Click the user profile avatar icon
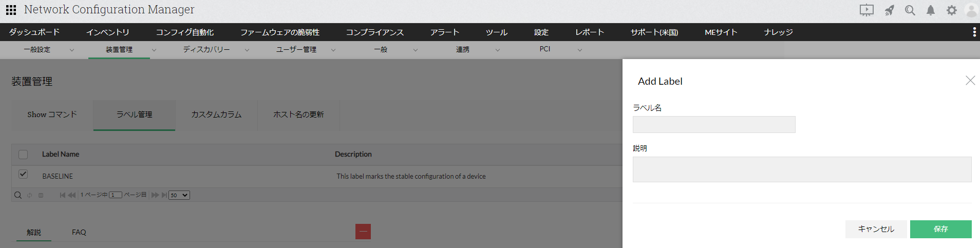The width and height of the screenshot is (980, 248). tap(972, 10)
